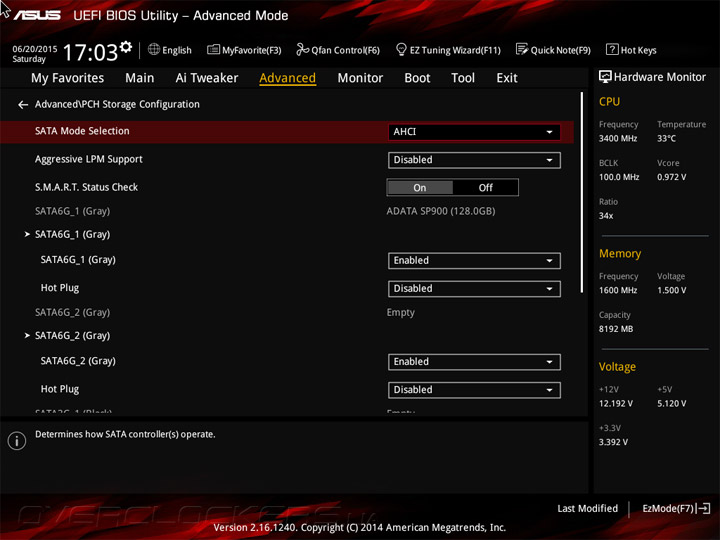
Task: Click the EZ Tuning Wizard lightbulb icon
Action: tap(401, 49)
